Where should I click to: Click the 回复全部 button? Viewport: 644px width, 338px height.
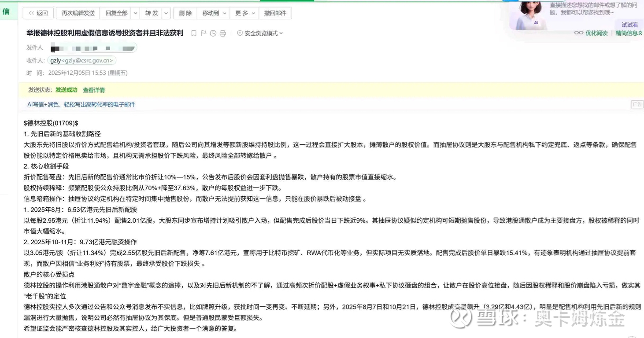click(116, 13)
